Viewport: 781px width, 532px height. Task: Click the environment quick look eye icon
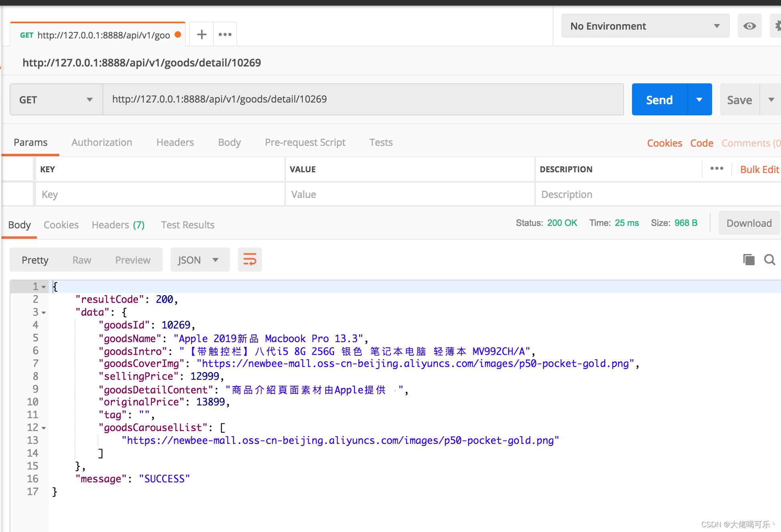click(749, 26)
